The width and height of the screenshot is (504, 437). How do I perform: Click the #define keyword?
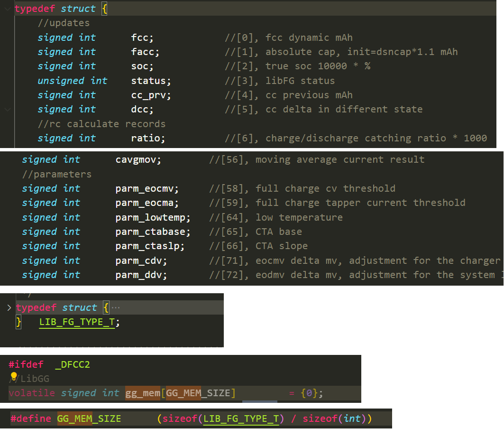pyautogui.click(x=31, y=418)
